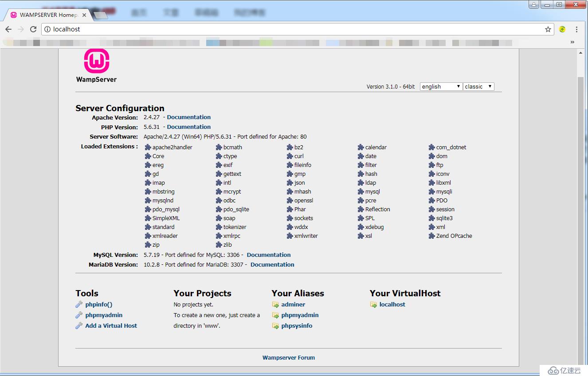The image size is (588, 376).
Task: Click wrench icon for Add a Virtual Host
Action: tap(79, 326)
